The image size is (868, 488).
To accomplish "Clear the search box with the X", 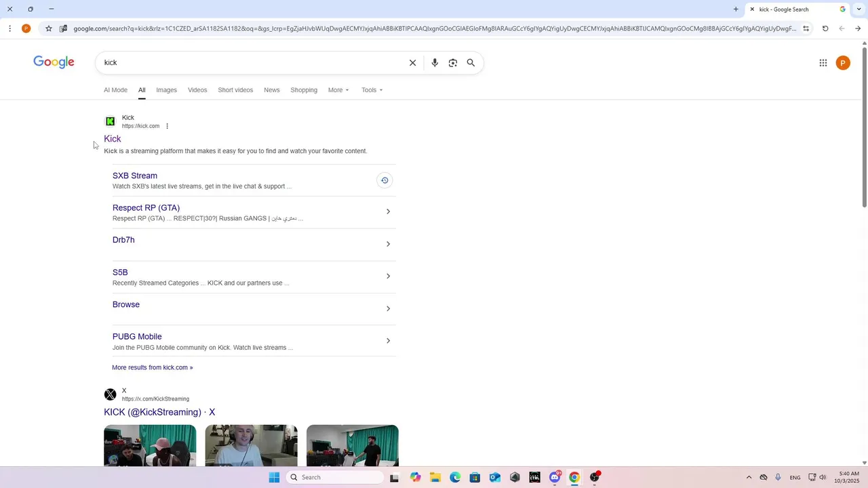I will coord(412,63).
